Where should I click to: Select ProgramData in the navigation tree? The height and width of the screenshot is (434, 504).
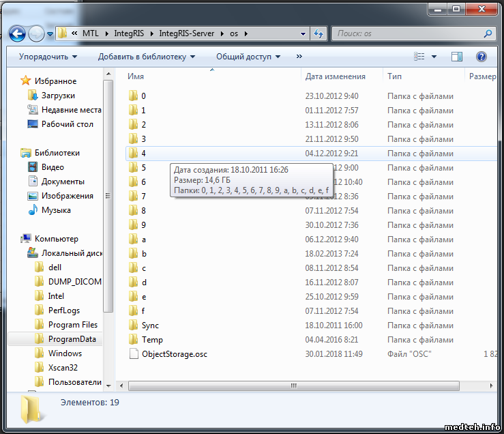click(x=72, y=339)
